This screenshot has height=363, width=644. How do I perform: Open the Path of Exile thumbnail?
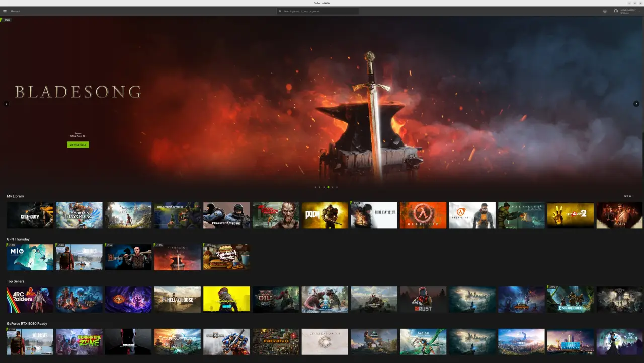pyautogui.click(x=276, y=300)
